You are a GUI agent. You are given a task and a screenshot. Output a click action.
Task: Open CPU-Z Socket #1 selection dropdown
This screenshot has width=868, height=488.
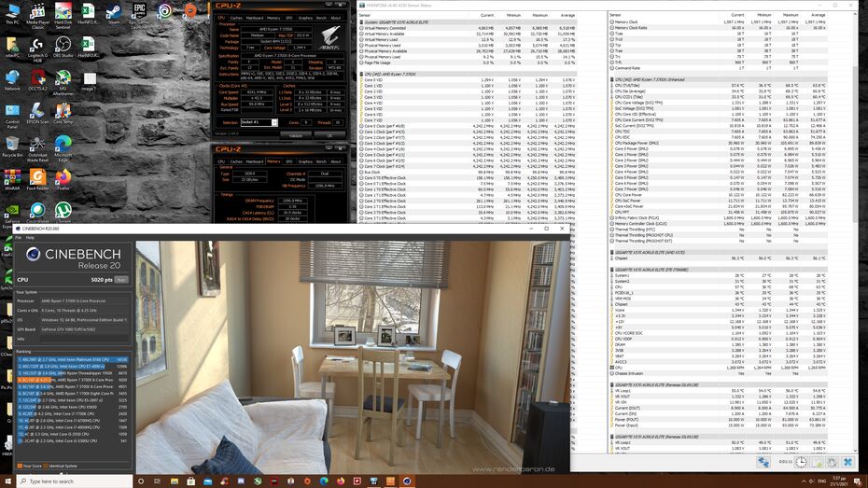click(x=259, y=122)
